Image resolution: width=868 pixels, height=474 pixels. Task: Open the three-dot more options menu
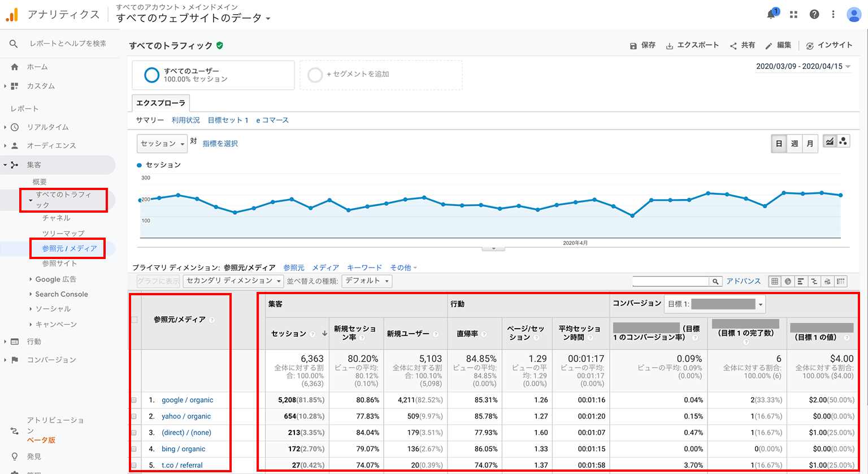(833, 15)
